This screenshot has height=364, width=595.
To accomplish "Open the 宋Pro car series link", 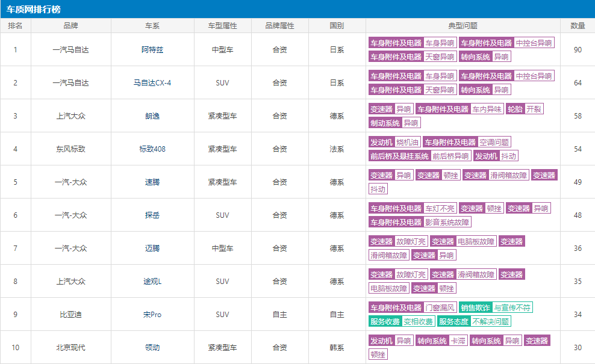I will (x=152, y=314).
